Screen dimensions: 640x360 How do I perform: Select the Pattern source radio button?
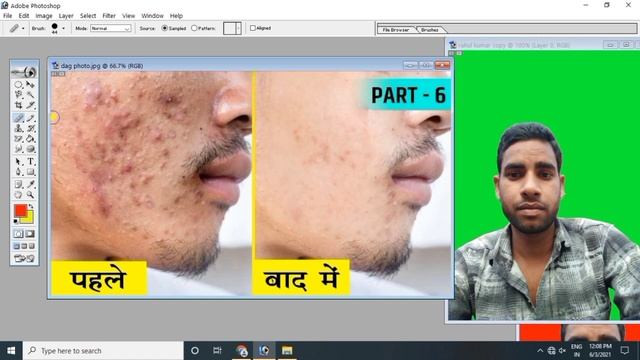click(x=194, y=28)
